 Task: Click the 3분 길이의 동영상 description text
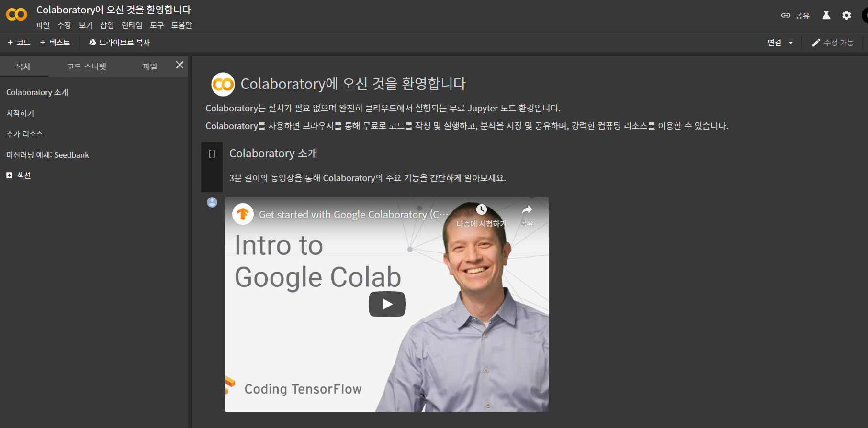coord(367,178)
